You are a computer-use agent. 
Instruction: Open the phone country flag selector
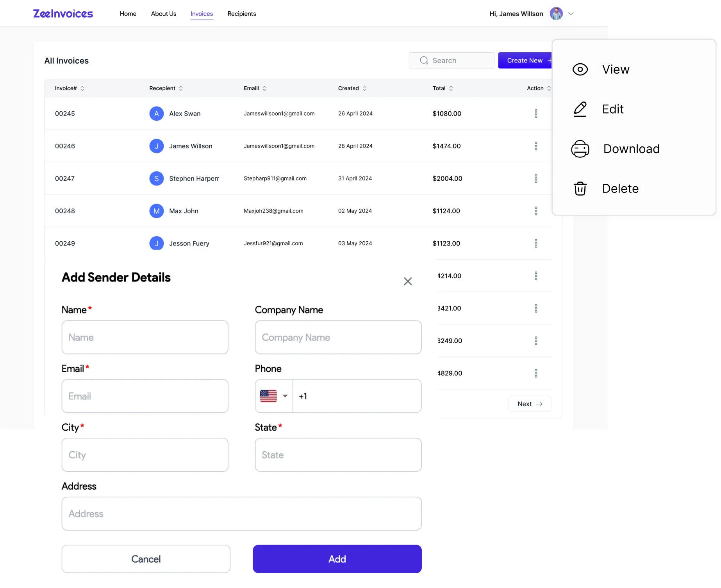click(x=274, y=396)
